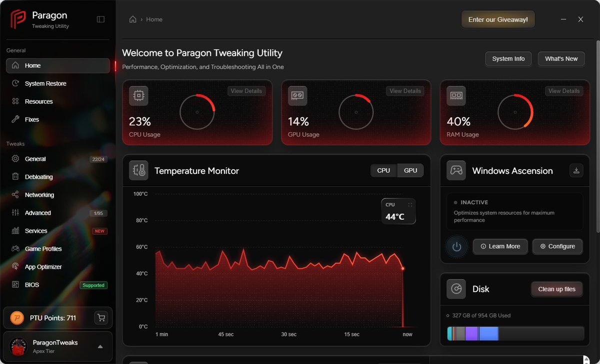Click the Supported badge next to BIOS
Screen dimensions: 600x364
click(x=93, y=285)
